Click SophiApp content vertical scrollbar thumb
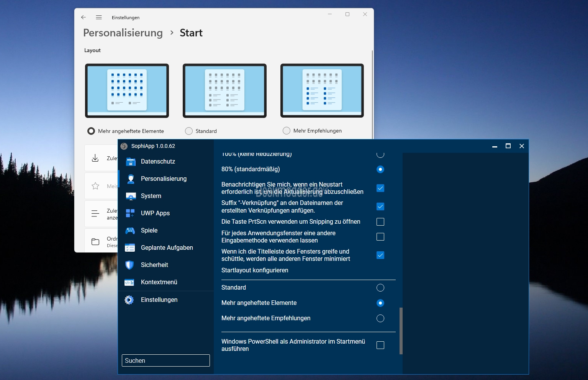The image size is (588, 380). click(401, 331)
